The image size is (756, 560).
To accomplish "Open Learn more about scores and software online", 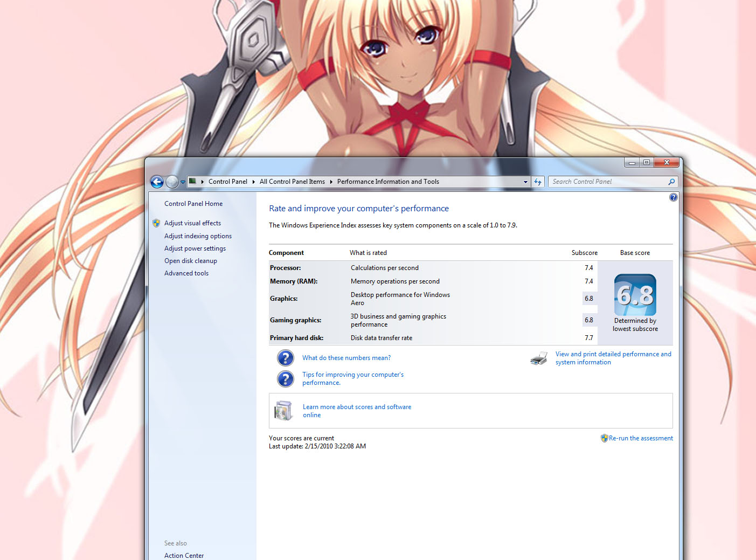I will tap(357, 411).
